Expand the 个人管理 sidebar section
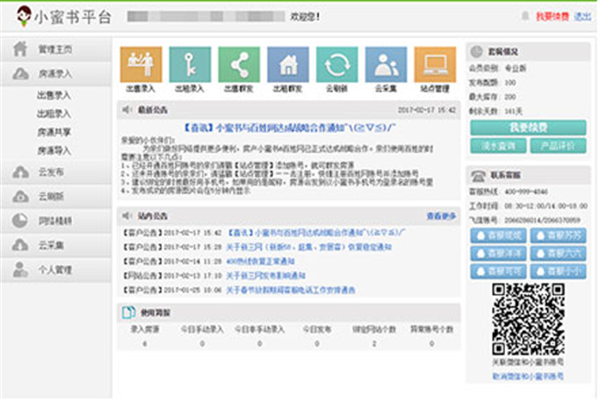The width and height of the screenshot is (600, 404). click(x=55, y=270)
